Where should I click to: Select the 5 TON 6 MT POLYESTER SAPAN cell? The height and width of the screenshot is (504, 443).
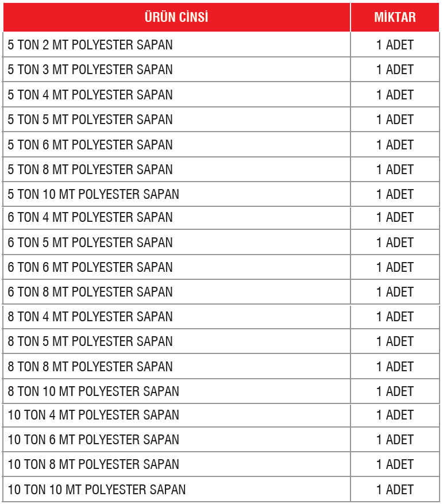(x=90, y=145)
